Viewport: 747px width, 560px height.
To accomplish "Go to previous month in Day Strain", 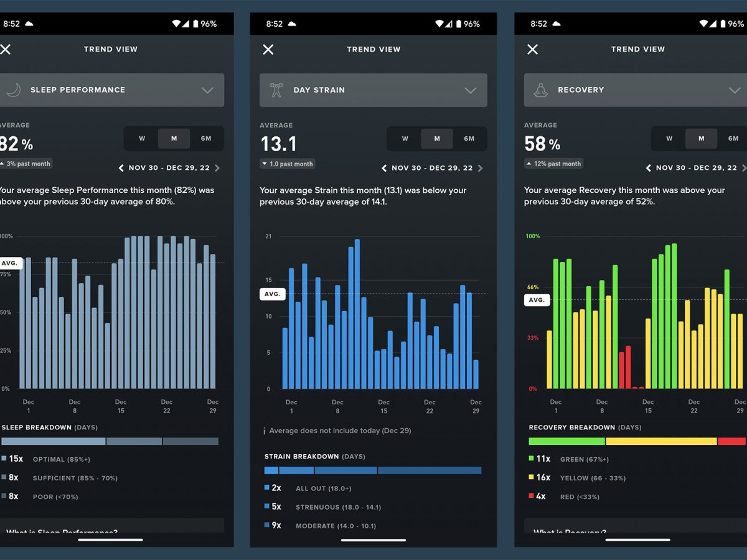I will (384, 168).
